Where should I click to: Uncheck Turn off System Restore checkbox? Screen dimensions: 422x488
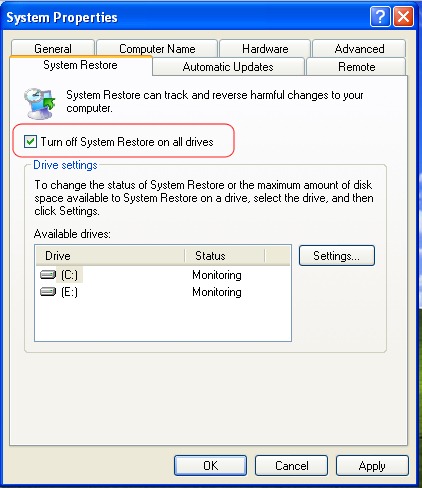point(30,142)
